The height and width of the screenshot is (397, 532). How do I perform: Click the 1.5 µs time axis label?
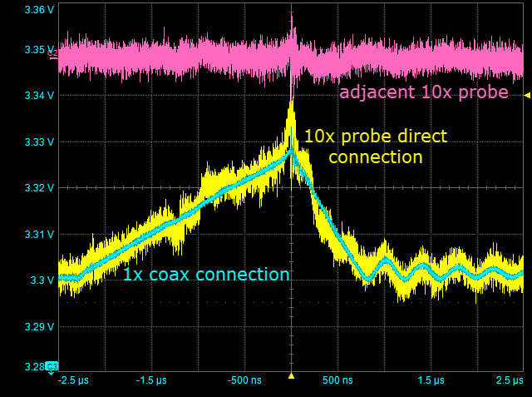pyautogui.click(x=431, y=380)
